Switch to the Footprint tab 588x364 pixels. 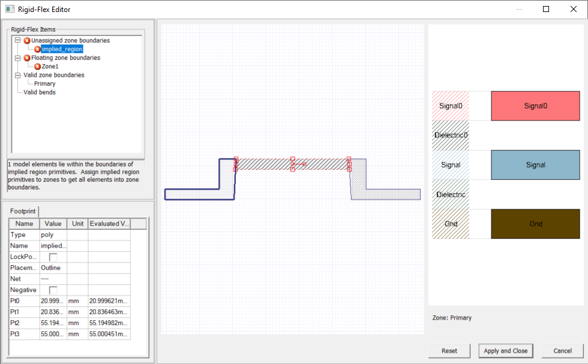[x=22, y=211]
